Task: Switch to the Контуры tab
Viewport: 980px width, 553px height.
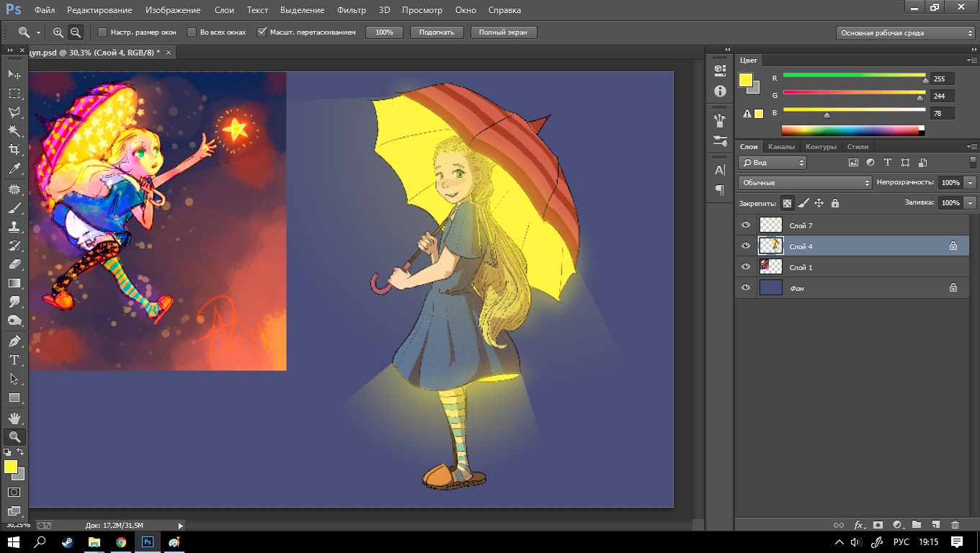Action: pos(821,146)
